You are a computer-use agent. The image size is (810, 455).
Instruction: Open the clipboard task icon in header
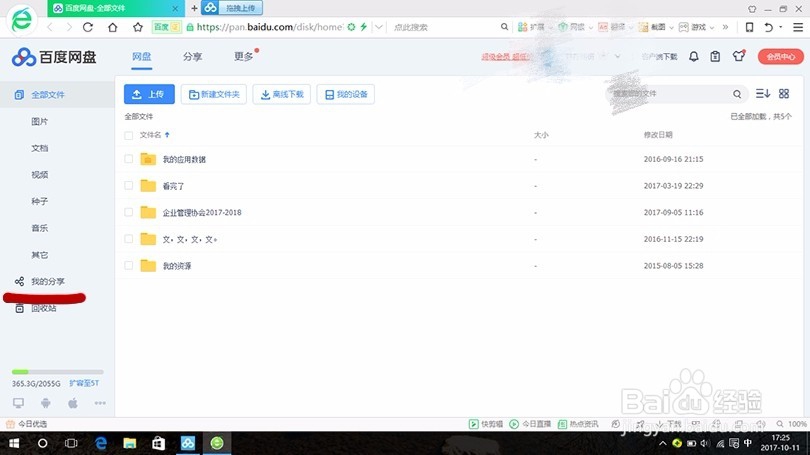715,56
